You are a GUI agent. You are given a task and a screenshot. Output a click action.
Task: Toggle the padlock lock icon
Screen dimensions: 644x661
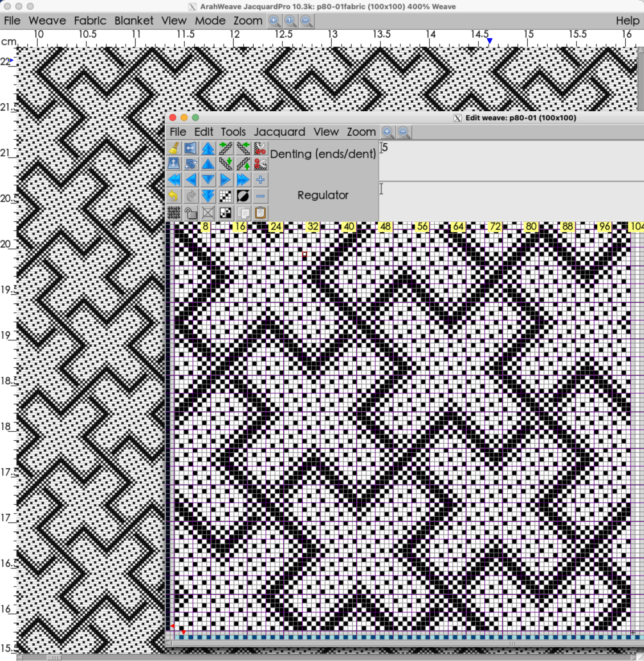point(191,213)
